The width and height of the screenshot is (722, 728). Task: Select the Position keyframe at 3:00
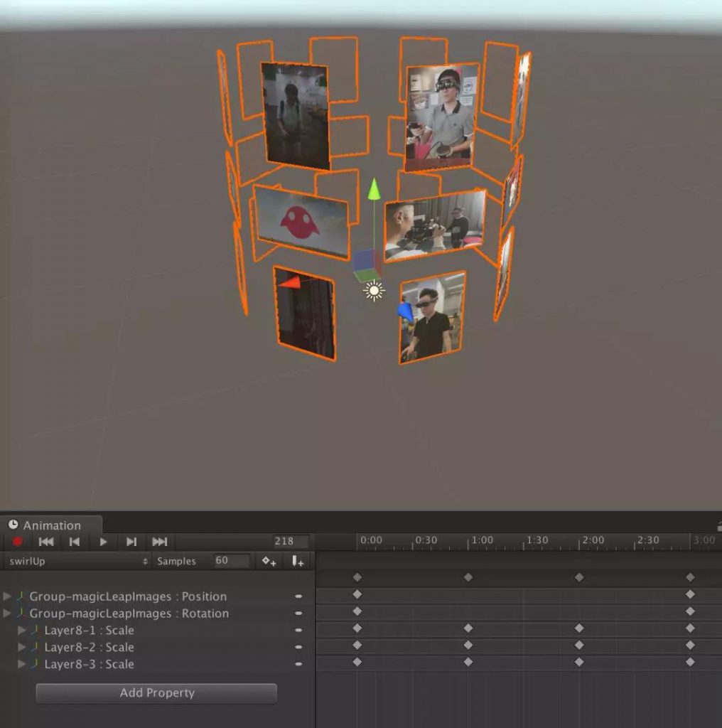coord(690,594)
